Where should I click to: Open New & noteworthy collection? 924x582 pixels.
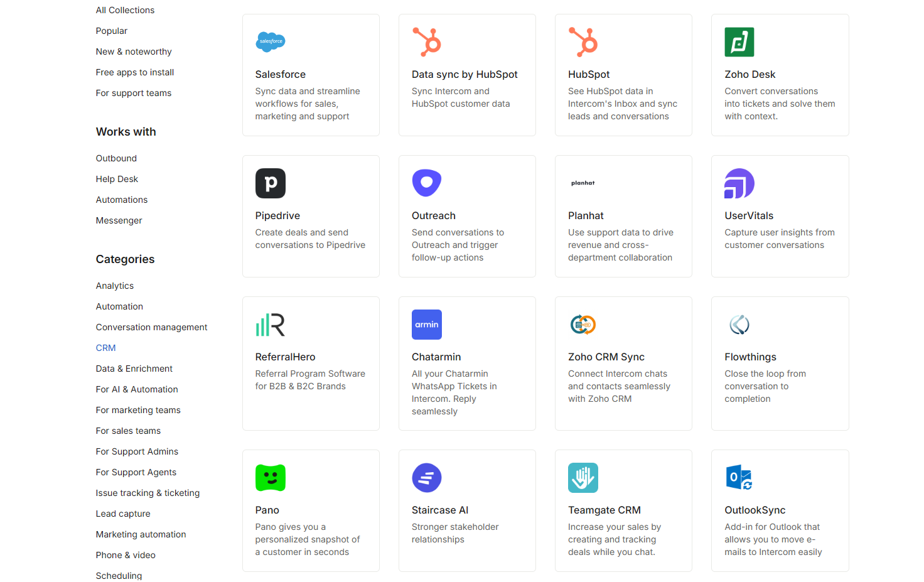pos(134,51)
